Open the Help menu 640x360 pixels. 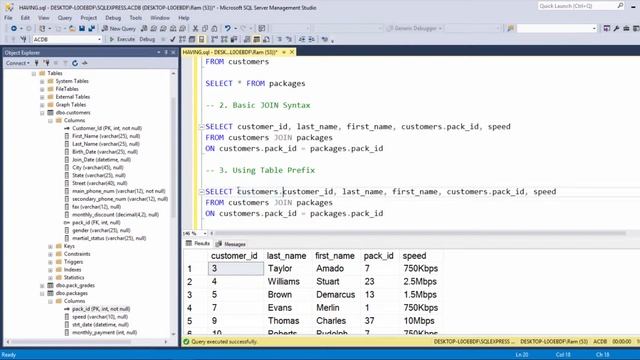pos(184,18)
